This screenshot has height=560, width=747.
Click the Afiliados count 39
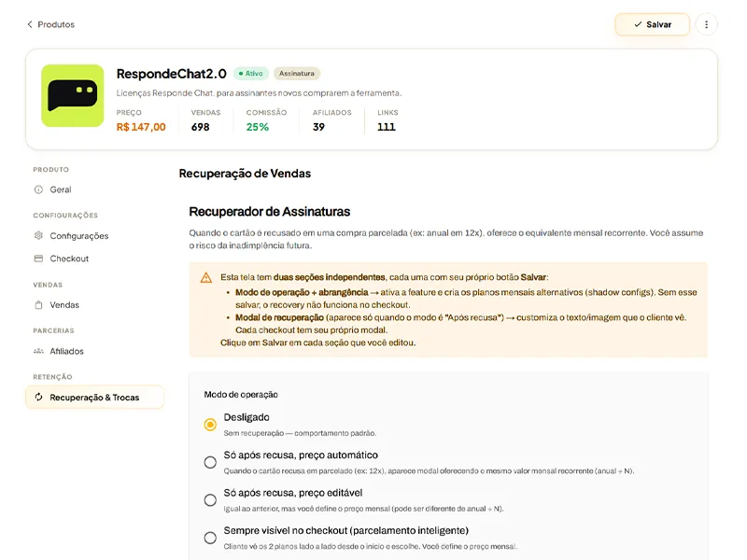click(x=318, y=127)
